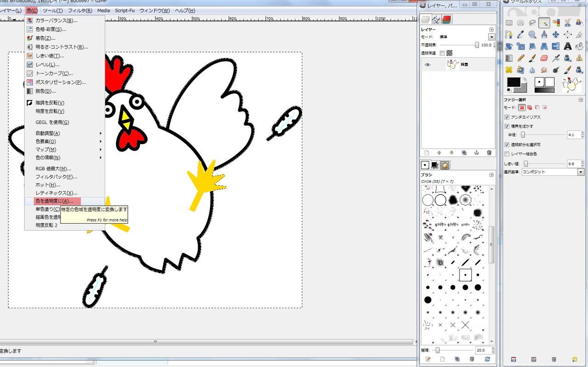
Task: Open the ブラシ panel tab menu arrow
Action: point(492,175)
